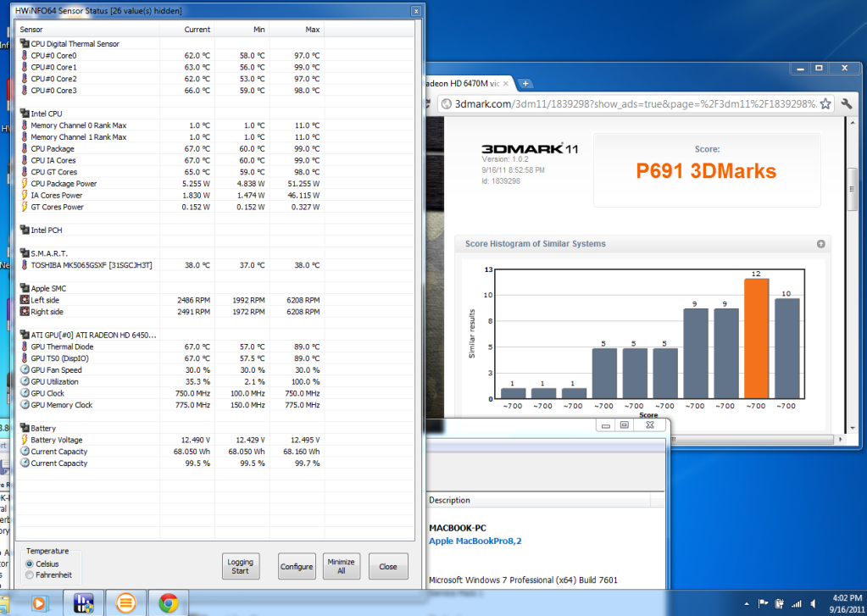Click the Chrome vertical scrollbar thumb
The width and height of the screenshot is (867, 616).
click(853, 189)
